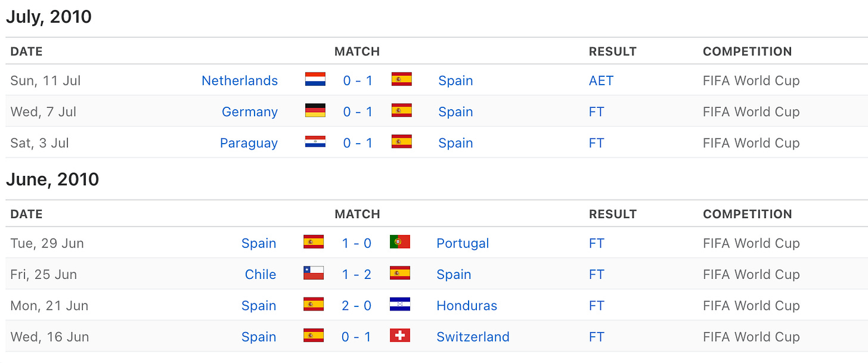Open the Germany team link
The height and width of the screenshot is (363, 868).
[x=250, y=111]
